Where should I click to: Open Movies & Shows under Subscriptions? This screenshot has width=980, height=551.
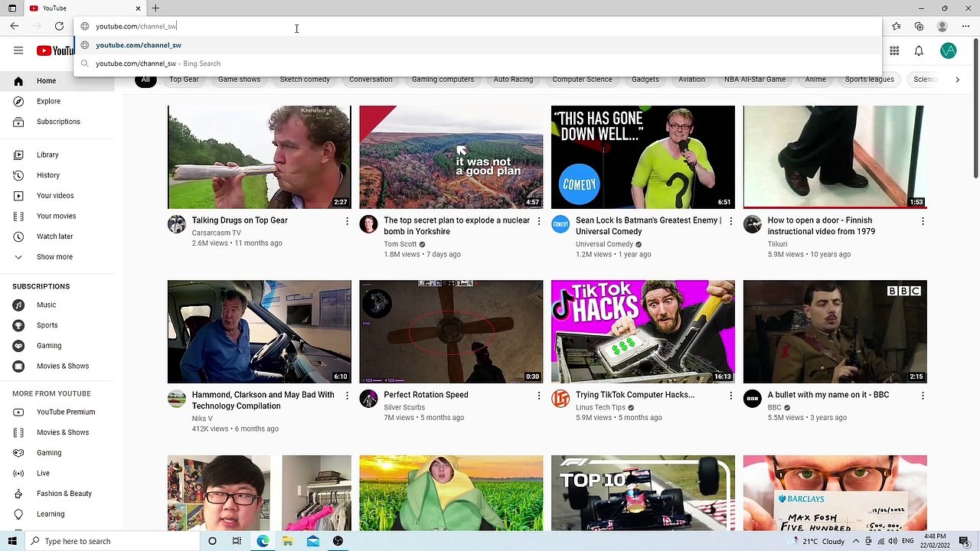(57, 366)
